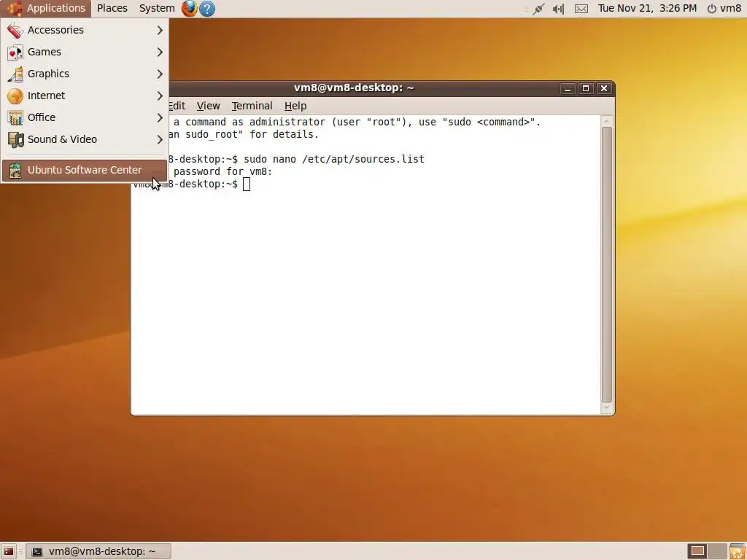
Task: Expand the Internet submenu arrow
Action: pos(160,96)
